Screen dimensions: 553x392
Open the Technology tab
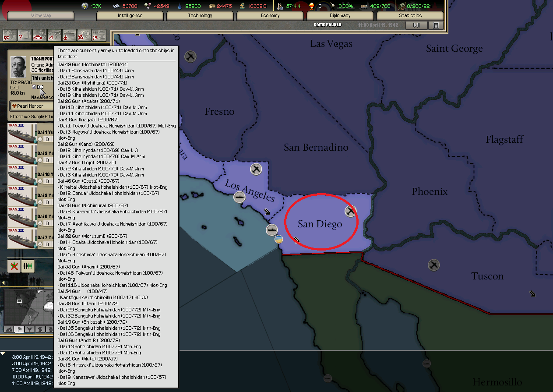pyautogui.click(x=200, y=16)
